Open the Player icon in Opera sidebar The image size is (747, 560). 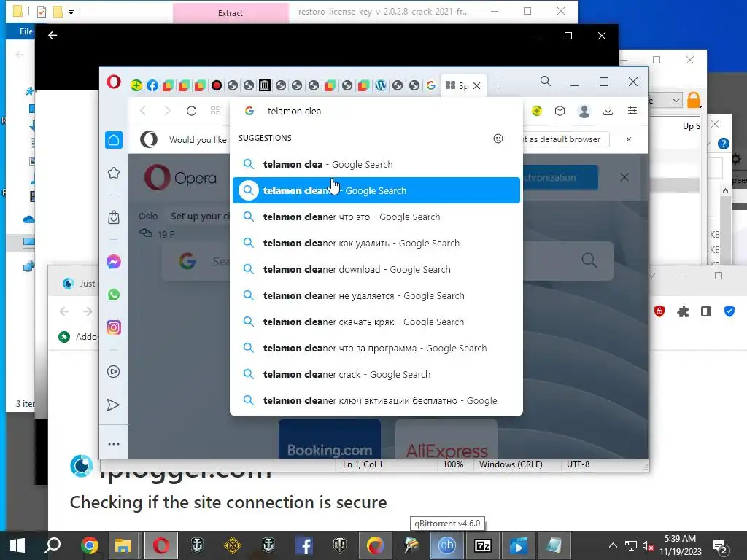tap(113, 371)
